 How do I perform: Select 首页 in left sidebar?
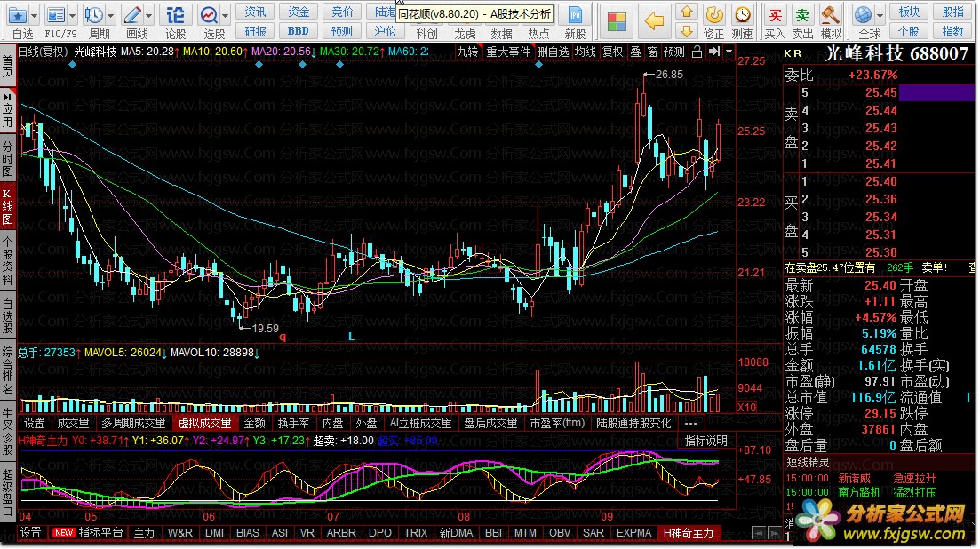click(x=7, y=67)
